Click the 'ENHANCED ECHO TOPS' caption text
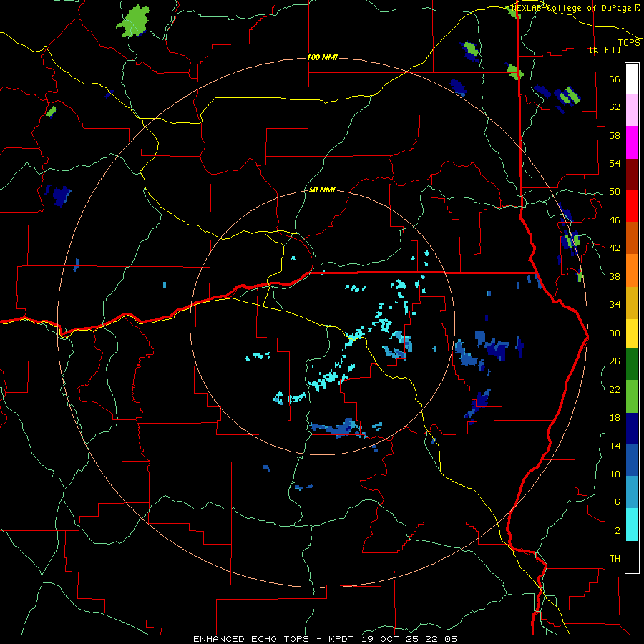644x644 pixels. pyautogui.click(x=253, y=639)
